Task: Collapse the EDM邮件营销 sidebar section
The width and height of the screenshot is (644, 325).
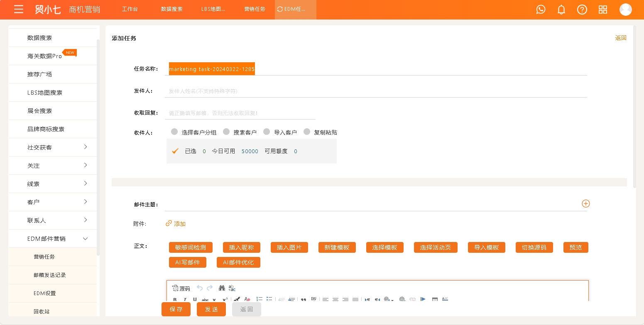Action: [x=86, y=238]
